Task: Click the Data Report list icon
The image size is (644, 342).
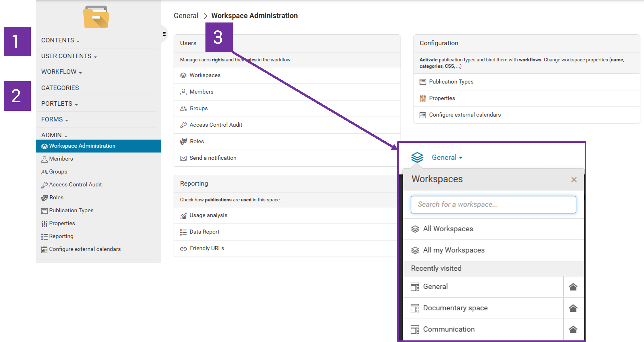Action: pyautogui.click(x=183, y=232)
